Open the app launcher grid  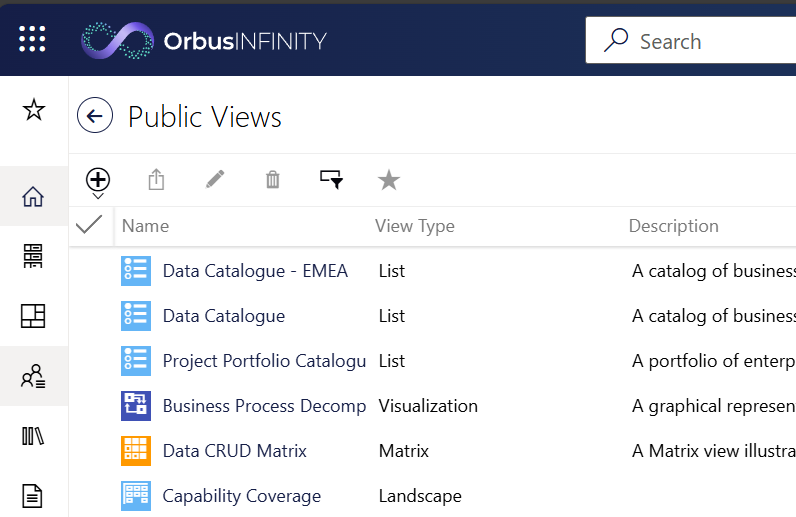click(32, 39)
